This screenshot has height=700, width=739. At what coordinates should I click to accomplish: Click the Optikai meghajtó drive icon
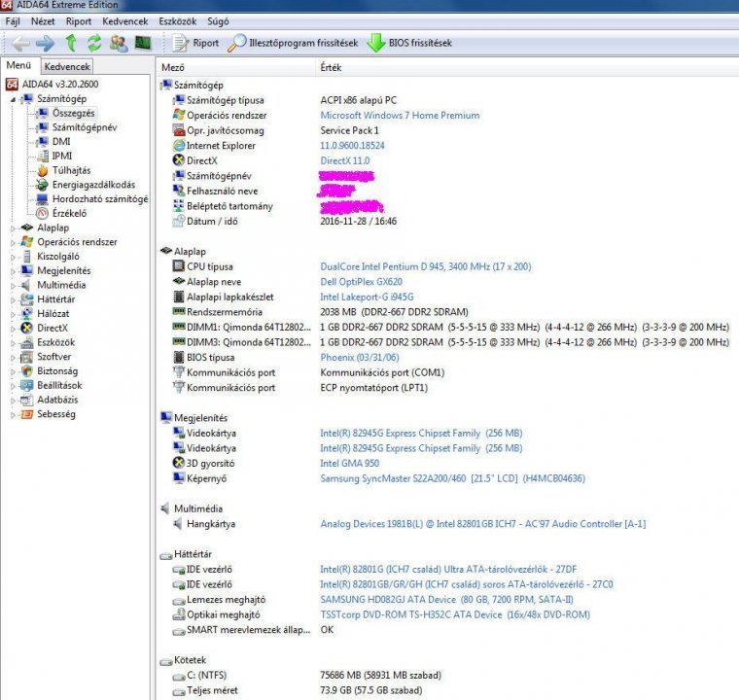click(x=178, y=614)
